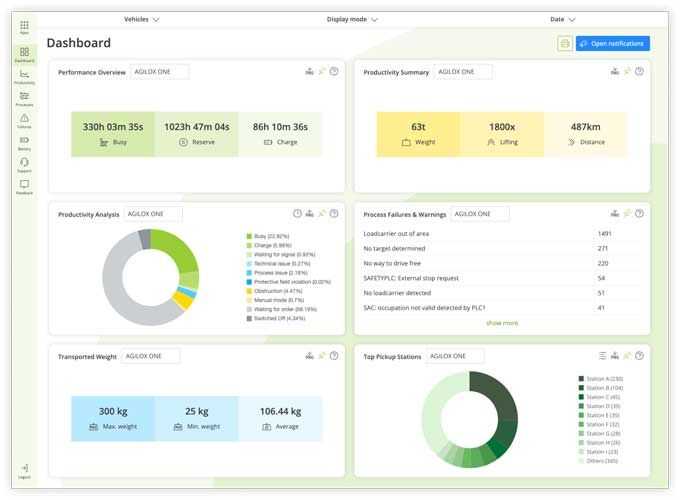Toggle Others legend entry in Top Pickup Stations

[x=598, y=461]
